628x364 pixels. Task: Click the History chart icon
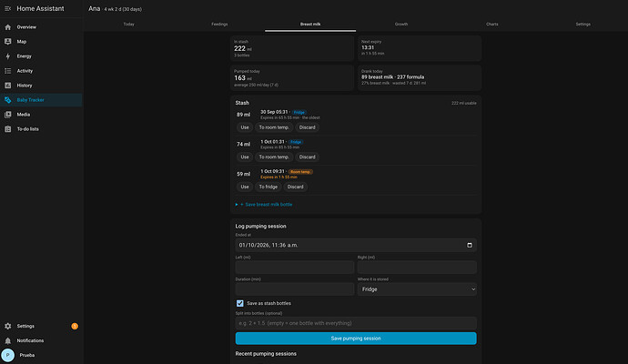tap(7, 86)
